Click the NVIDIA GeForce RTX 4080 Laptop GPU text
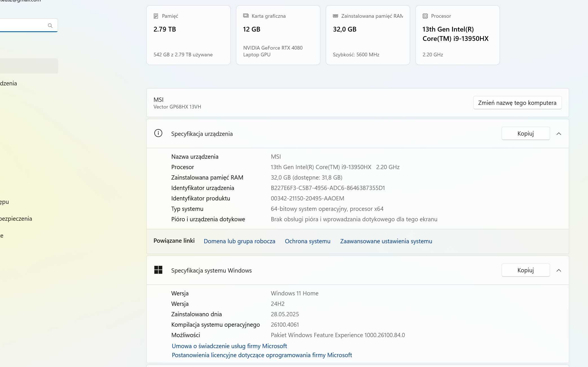 [273, 51]
